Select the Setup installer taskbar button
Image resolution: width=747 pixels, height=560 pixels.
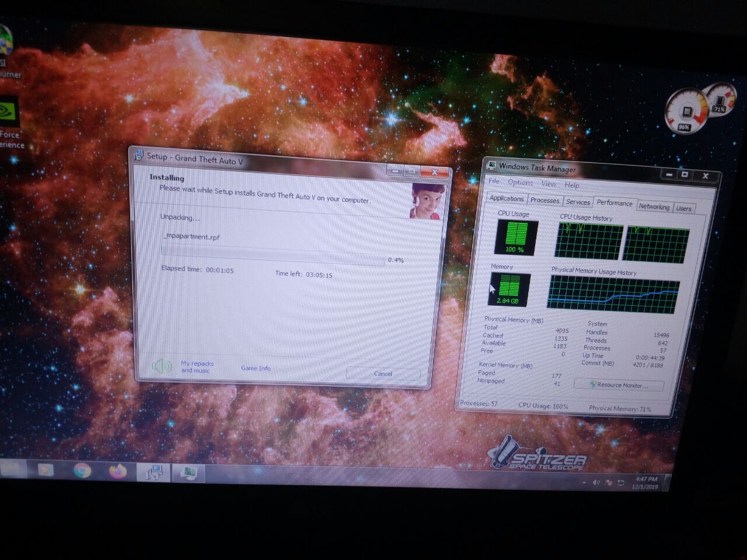(x=153, y=472)
